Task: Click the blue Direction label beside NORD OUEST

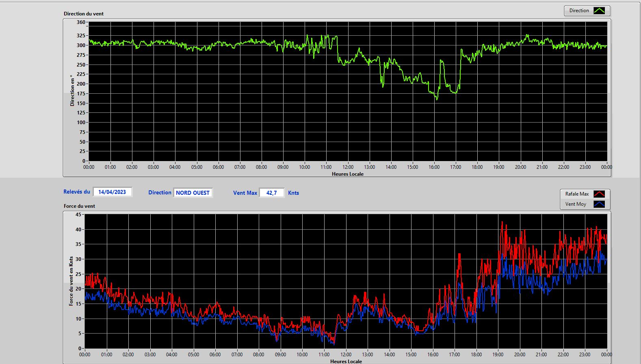Action: (160, 193)
